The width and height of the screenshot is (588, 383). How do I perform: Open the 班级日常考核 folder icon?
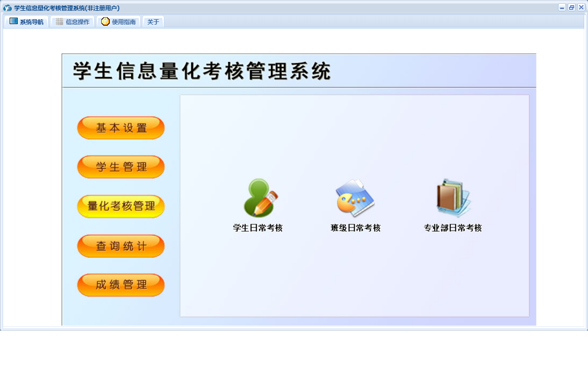[x=355, y=198]
